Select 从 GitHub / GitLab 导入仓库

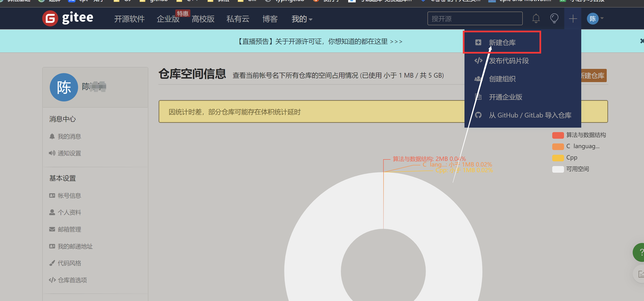point(530,115)
